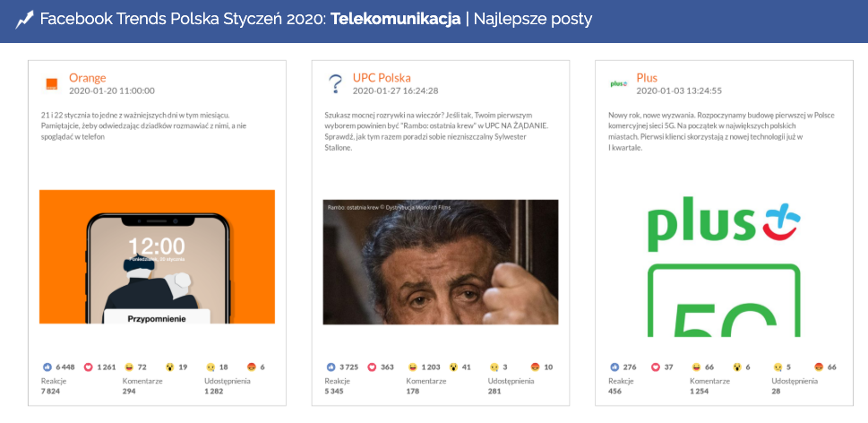
Task: Open the Plus page name link
Action: pos(647,78)
